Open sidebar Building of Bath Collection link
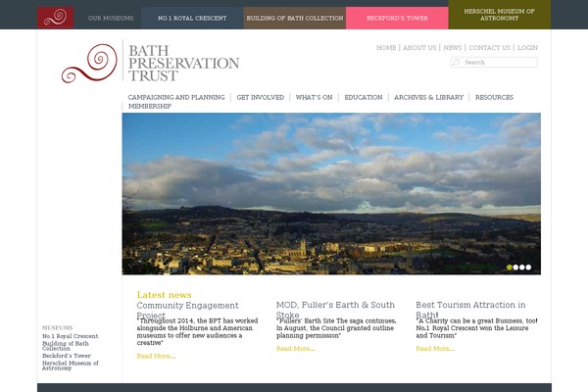Image resolution: width=588 pixels, height=392 pixels. pos(66,346)
